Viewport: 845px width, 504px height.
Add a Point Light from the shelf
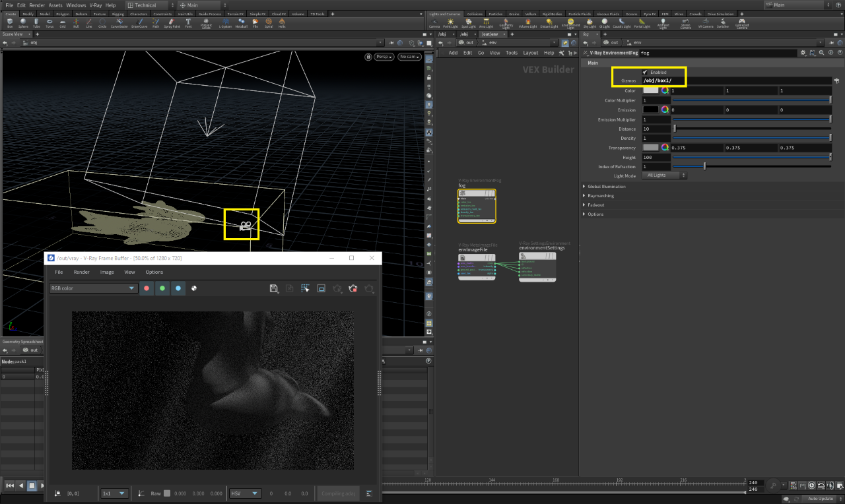pos(451,23)
